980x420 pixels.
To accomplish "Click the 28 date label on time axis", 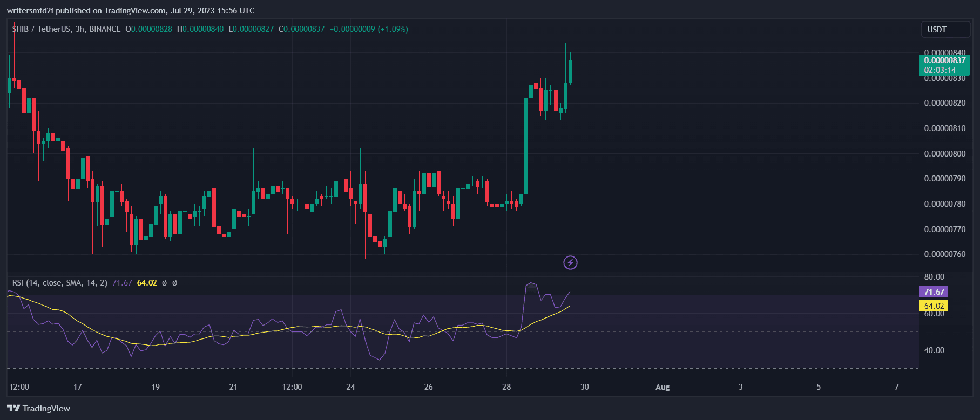I will tap(506, 387).
